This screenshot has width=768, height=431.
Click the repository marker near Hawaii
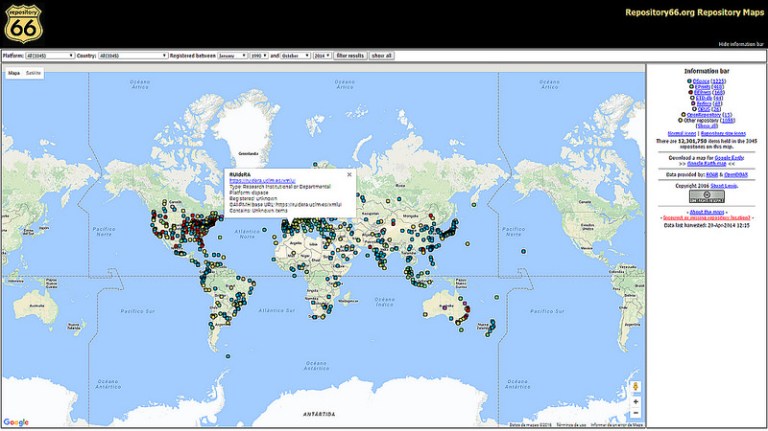pos(524,251)
